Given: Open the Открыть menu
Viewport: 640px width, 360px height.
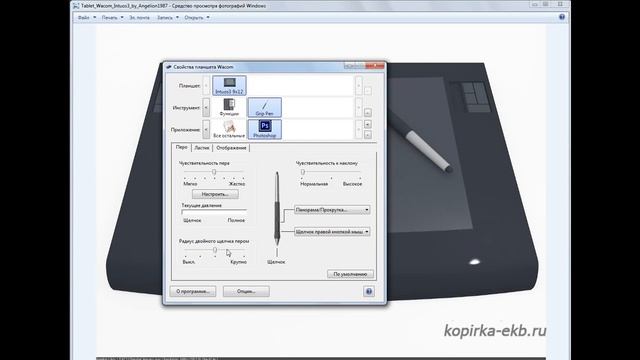Looking at the screenshot, I should [x=197, y=18].
